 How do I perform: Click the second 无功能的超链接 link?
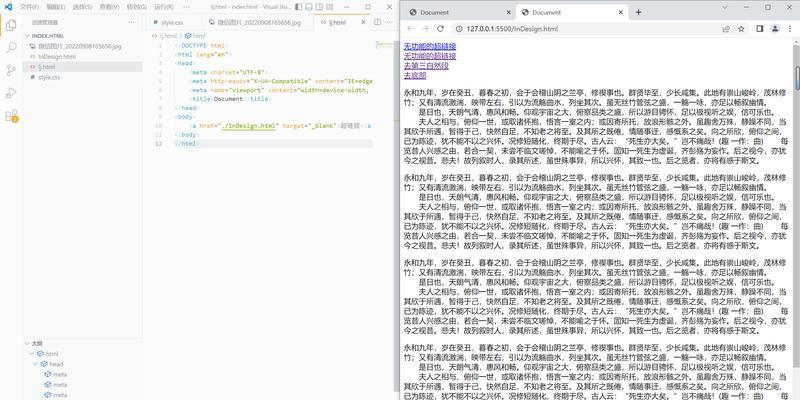tap(430, 56)
